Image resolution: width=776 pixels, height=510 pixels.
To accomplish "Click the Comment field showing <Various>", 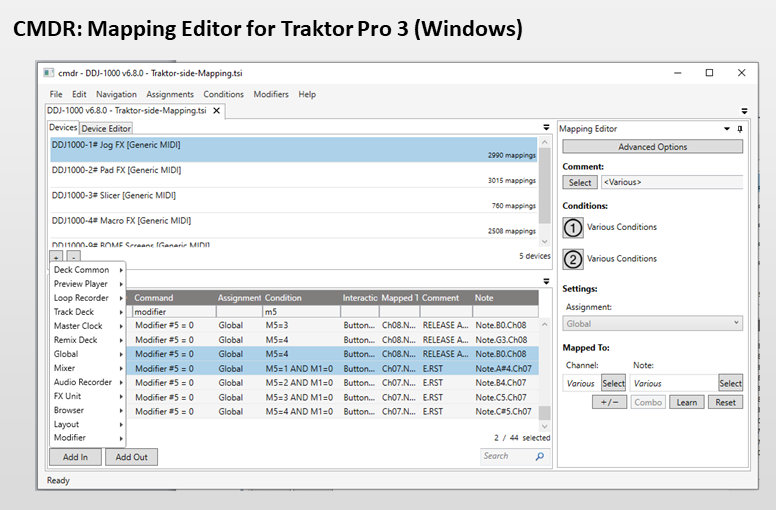I will tap(672, 182).
